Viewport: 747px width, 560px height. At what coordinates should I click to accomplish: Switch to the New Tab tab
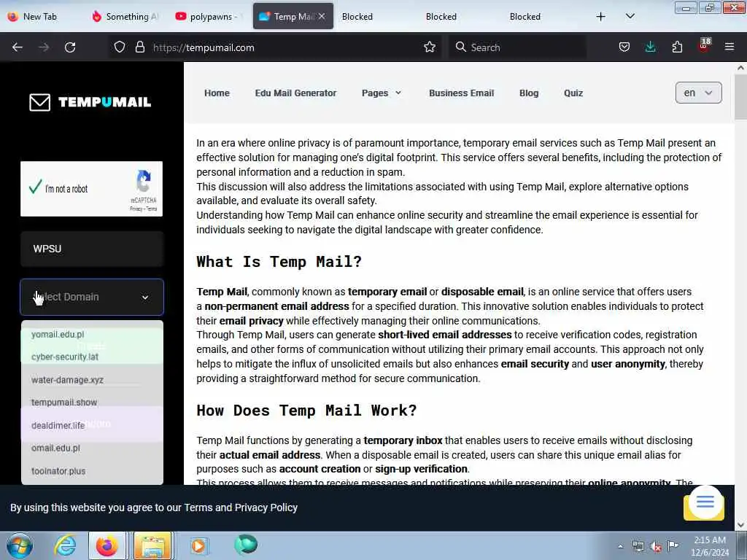tap(41, 17)
